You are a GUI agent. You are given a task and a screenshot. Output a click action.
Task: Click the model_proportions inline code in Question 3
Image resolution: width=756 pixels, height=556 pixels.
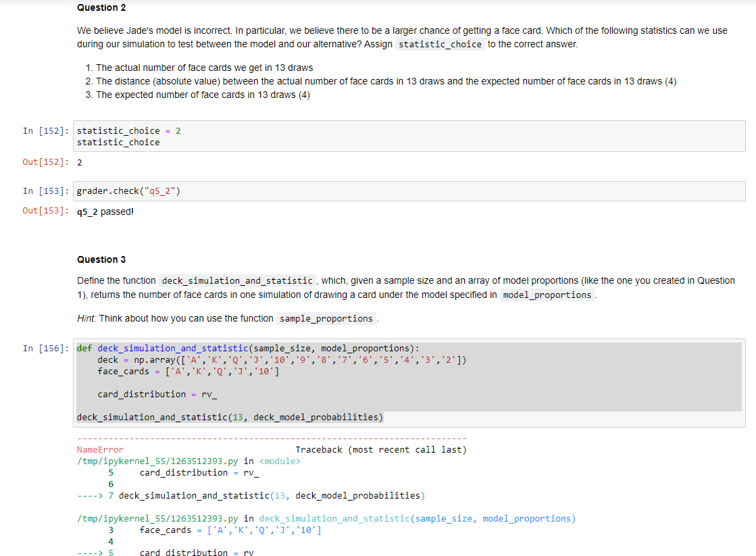(546, 295)
